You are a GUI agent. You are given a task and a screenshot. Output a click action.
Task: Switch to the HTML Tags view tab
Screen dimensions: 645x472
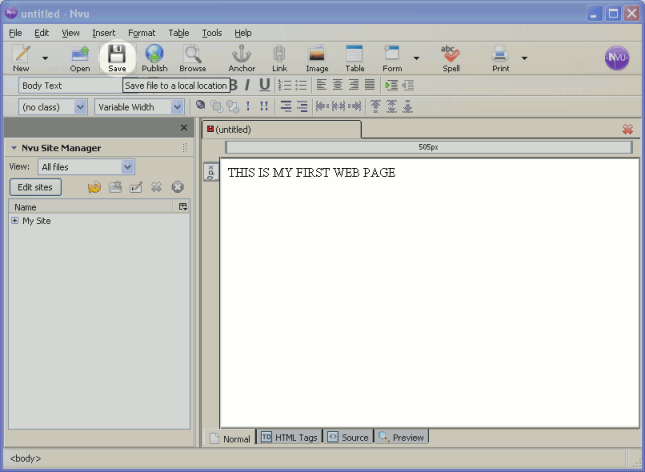(x=290, y=437)
